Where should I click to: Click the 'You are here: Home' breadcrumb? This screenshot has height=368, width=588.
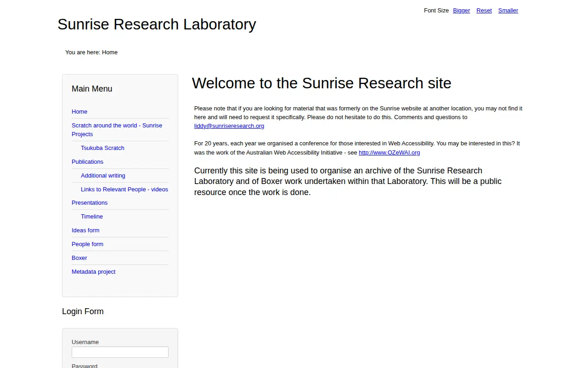[x=91, y=52]
